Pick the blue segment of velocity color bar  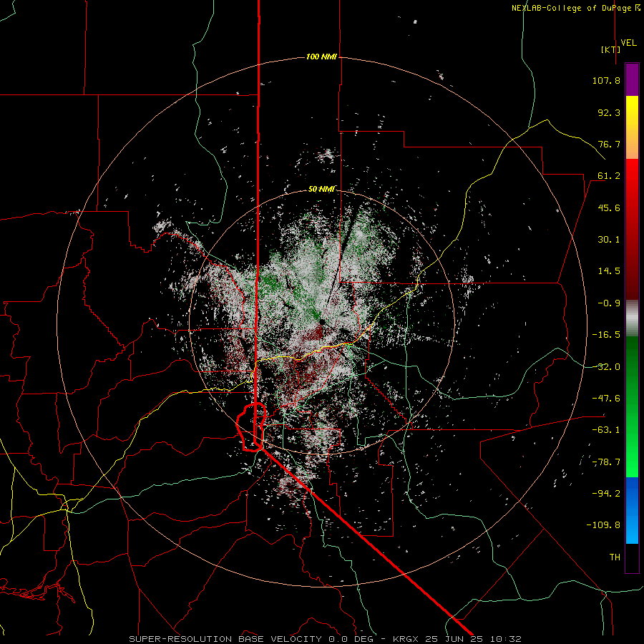pyautogui.click(x=632, y=510)
